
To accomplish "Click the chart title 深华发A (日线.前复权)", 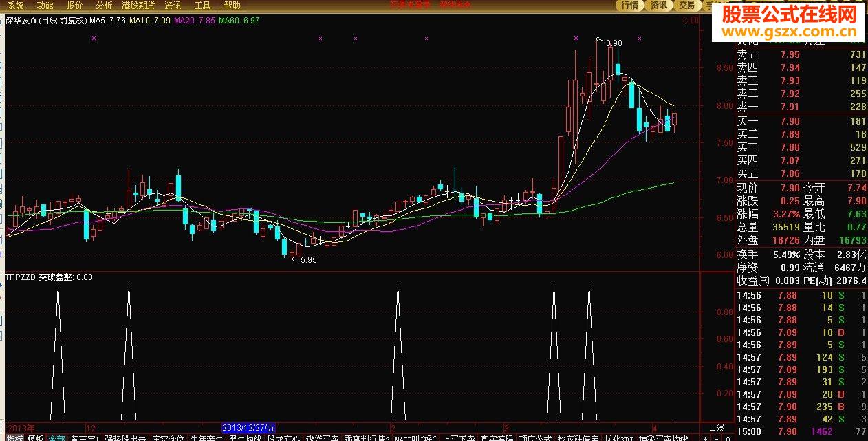I will click(x=46, y=21).
